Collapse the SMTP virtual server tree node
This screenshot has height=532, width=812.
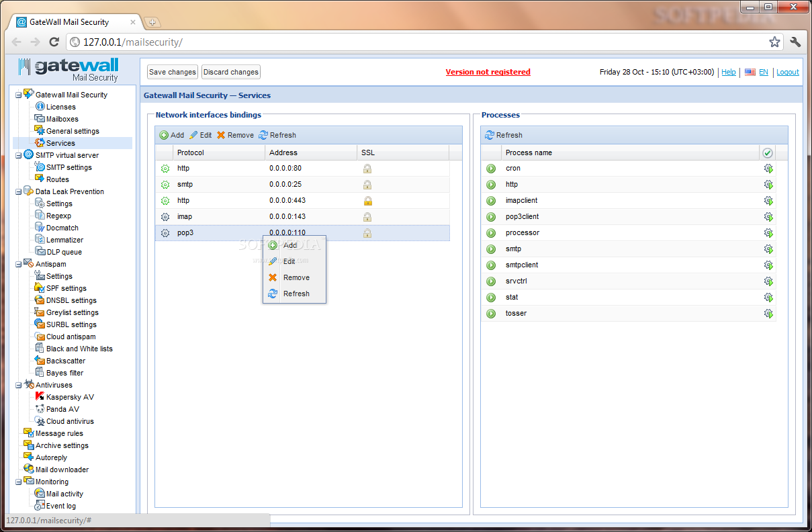point(19,155)
